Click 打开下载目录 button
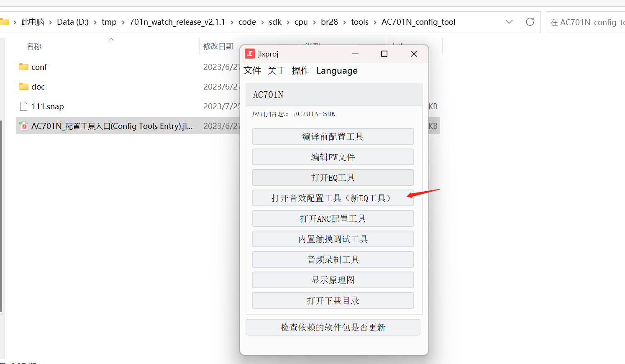625x364 pixels. pyautogui.click(x=333, y=300)
